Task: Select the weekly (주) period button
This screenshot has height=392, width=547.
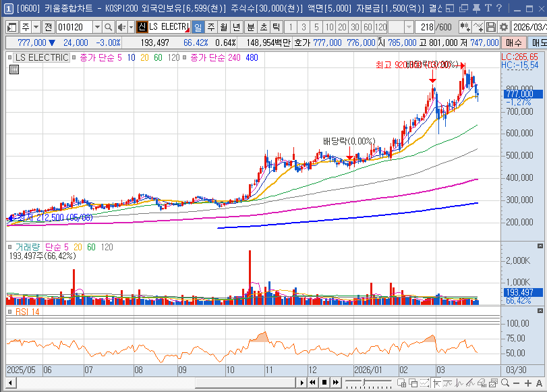Action: (x=211, y=27)
